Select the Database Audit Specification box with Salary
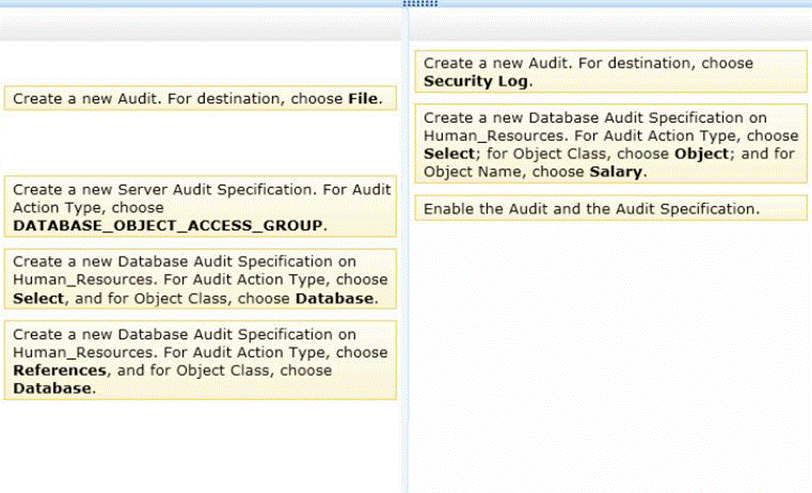 point(610,145)
